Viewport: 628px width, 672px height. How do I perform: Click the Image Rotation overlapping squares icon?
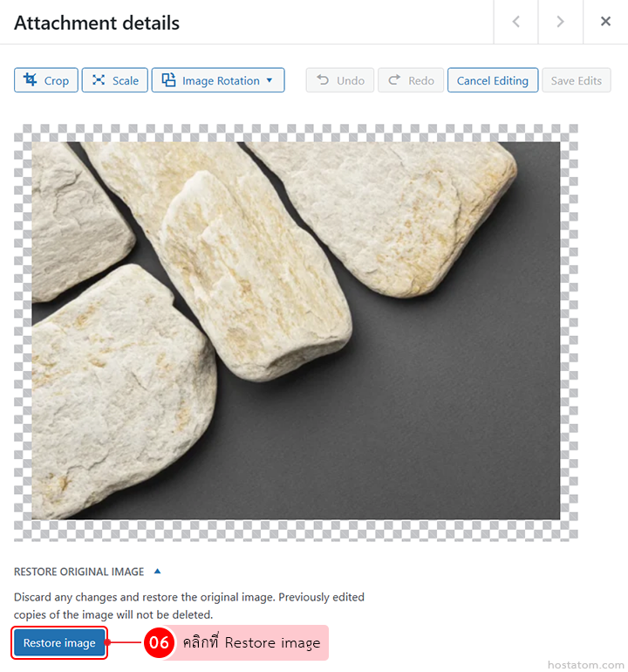168,79
